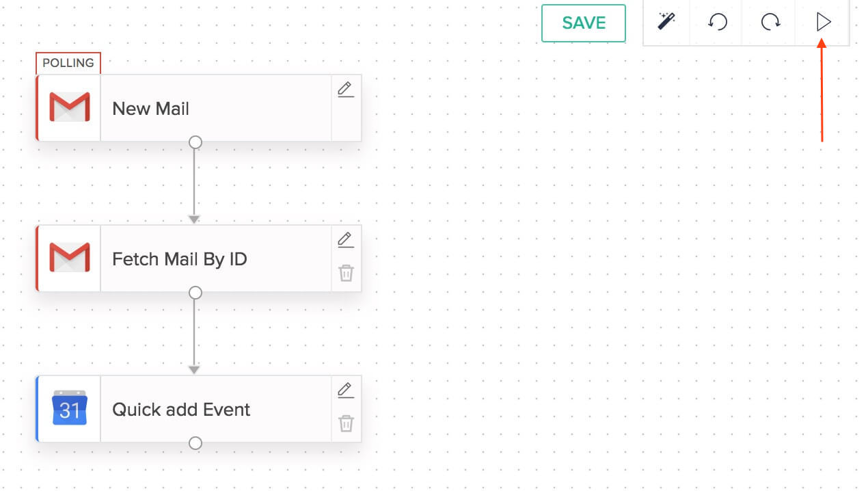Click the Google Calendar icon
Image resolution: width=868 pixels, height=491 pixels.
pos(69,409)
